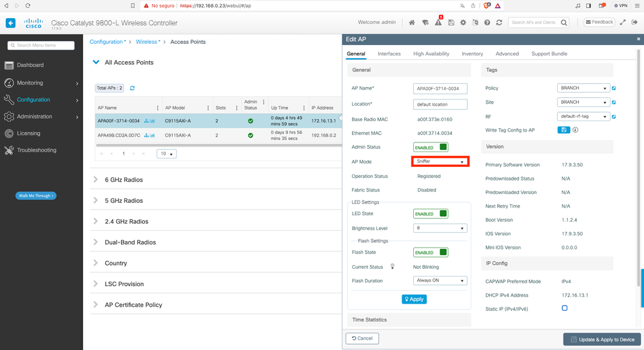Focus the AP Name input field
Image resolution: width=644 pixels, height=350 pixels.
440,89
